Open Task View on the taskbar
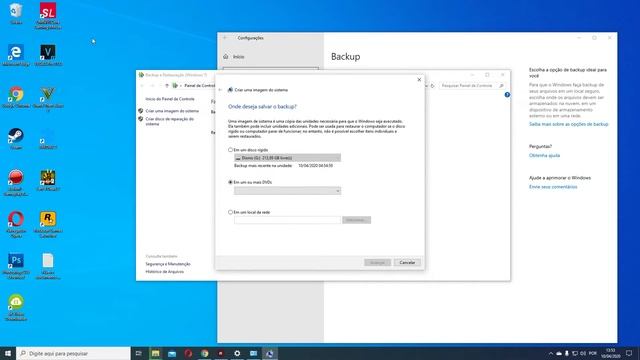The width and height of the screenshot is (640, 360). click(x=138, y=353)
